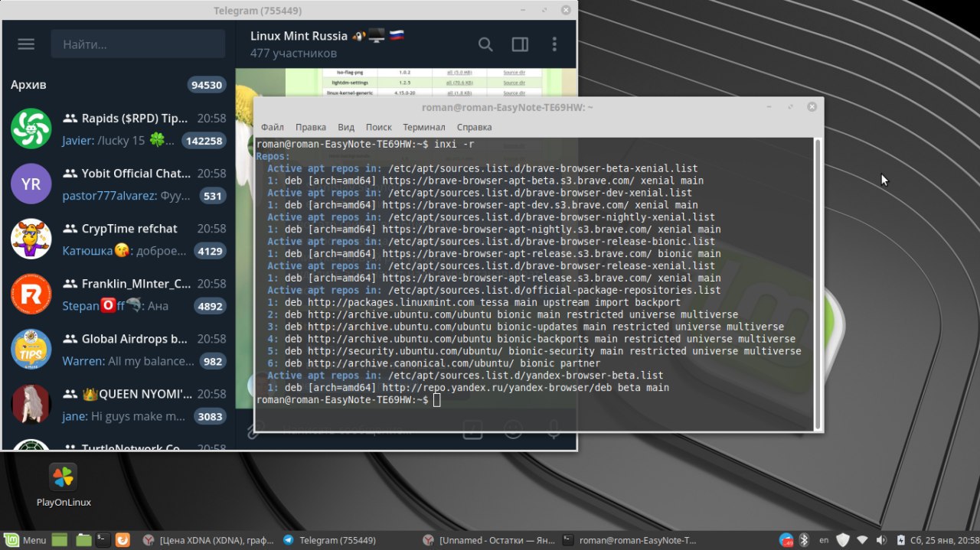Click unread badge 142258 on Rapids chat

click(x=204, y=141)
